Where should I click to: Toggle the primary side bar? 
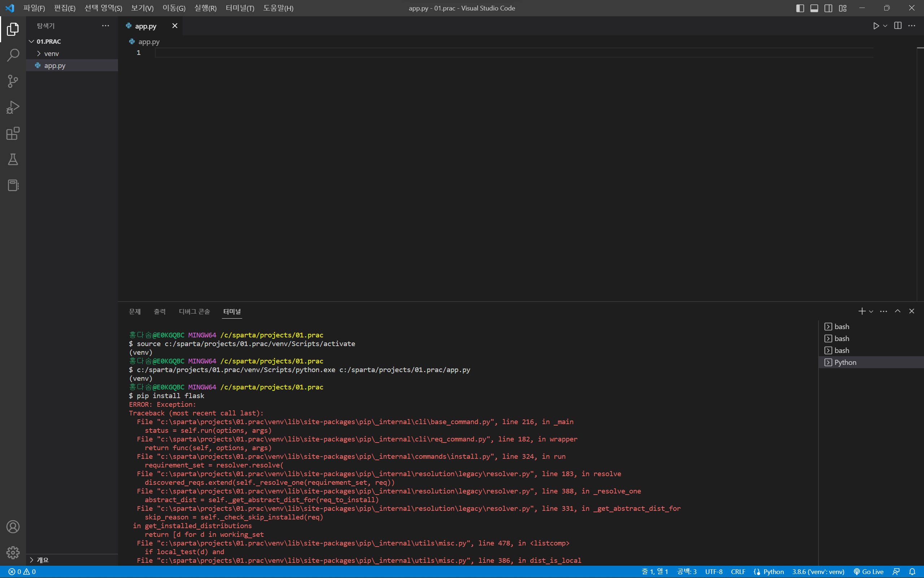tap(800, 8)
